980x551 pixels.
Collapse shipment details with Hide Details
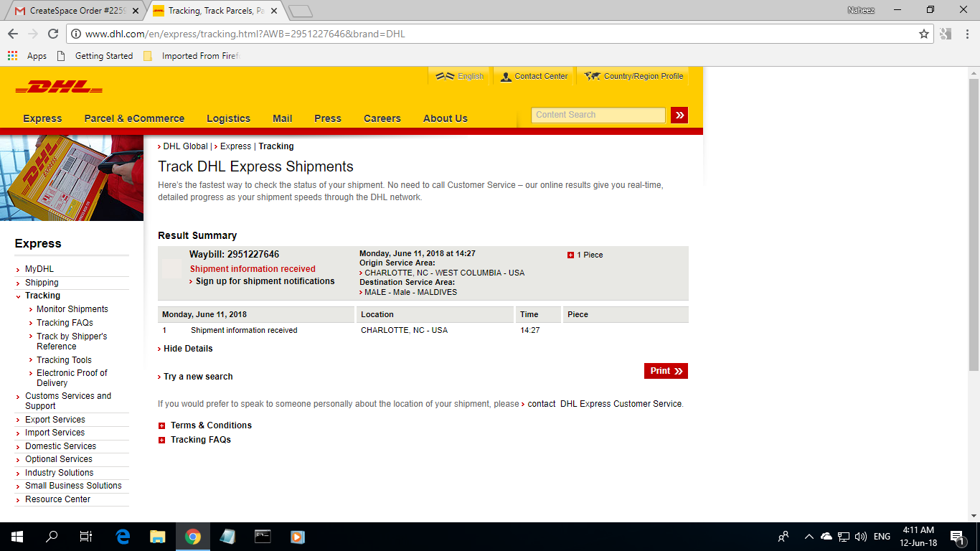point(186,349)
